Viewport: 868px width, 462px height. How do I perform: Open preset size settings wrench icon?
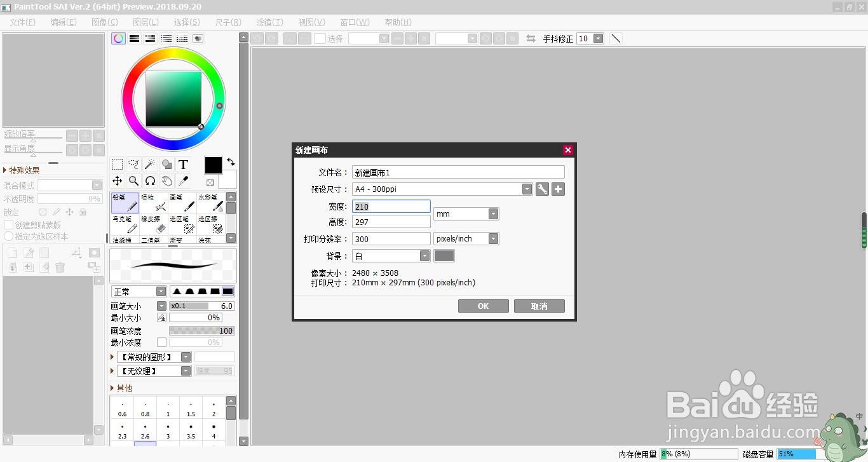point(542,189)
